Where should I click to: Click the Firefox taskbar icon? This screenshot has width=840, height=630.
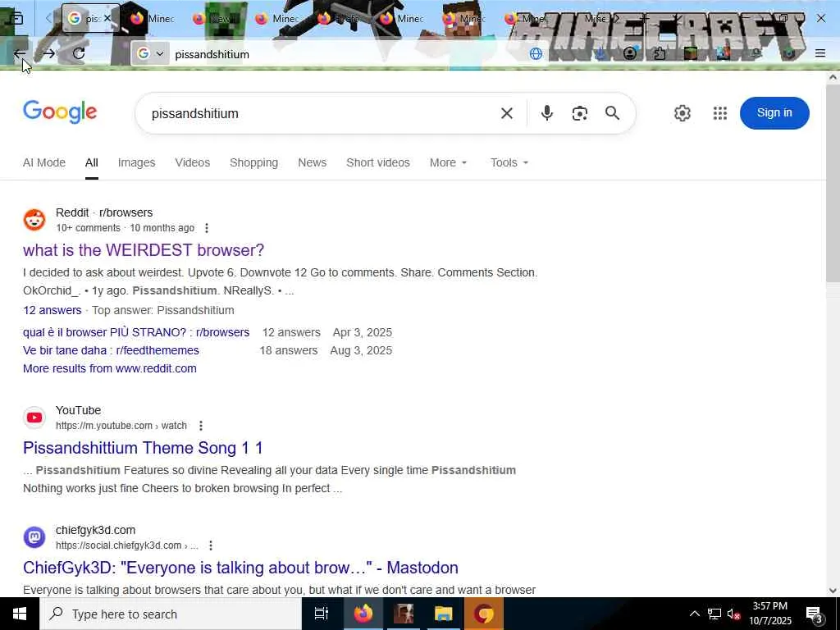click(363, 614)
